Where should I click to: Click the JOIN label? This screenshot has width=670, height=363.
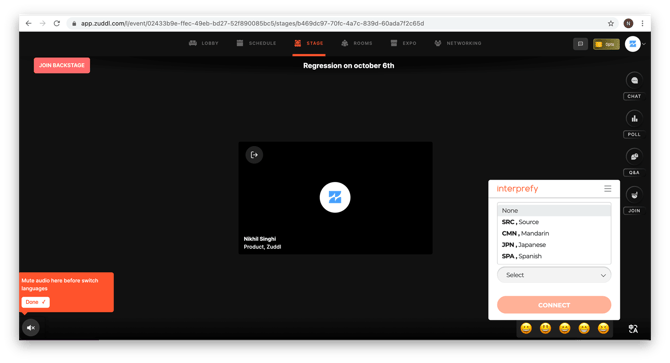pos(634,211)
